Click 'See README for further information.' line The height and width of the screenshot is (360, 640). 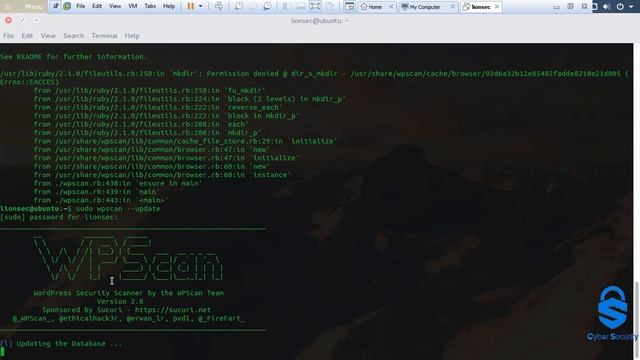coord(73,57)
